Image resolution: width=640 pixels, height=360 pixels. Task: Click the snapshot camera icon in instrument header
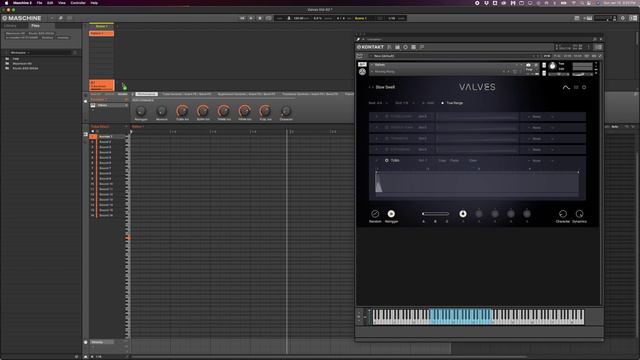pyautogui.click(x=528, y=65)
